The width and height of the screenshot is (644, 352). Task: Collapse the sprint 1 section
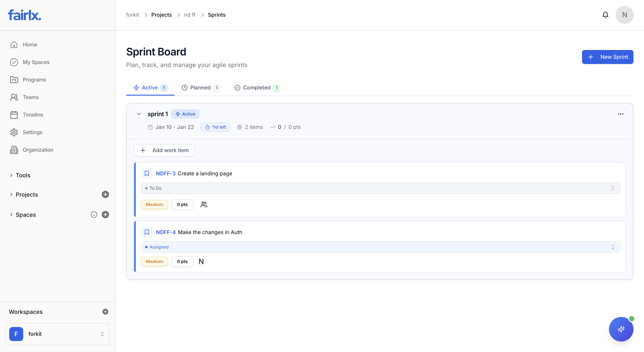click(x=139, y=114)
